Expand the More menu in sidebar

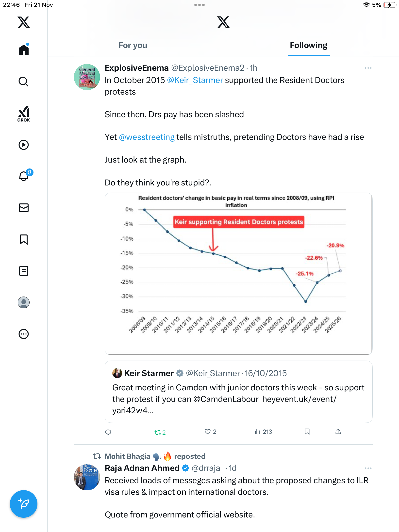click(x=24, y=334)
